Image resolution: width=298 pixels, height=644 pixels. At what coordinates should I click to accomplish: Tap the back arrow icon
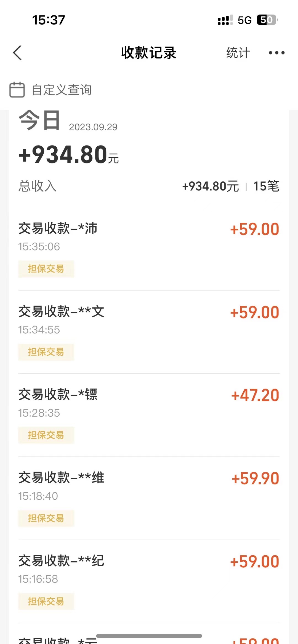[17, 53]
